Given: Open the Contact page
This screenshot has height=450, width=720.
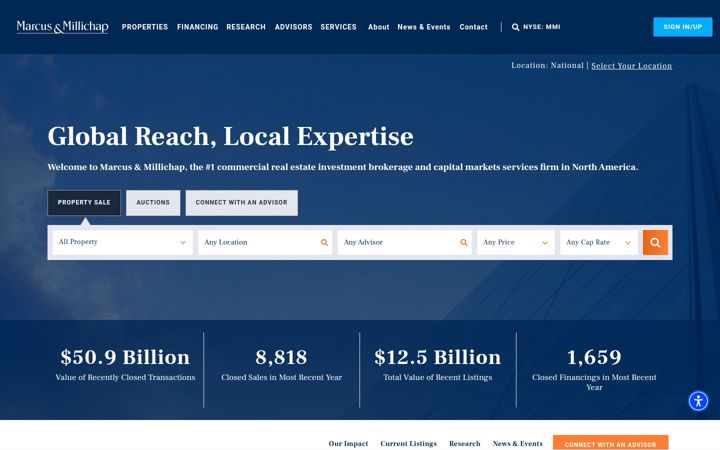Looking at the screenshot, I should (x=473, y=27).
